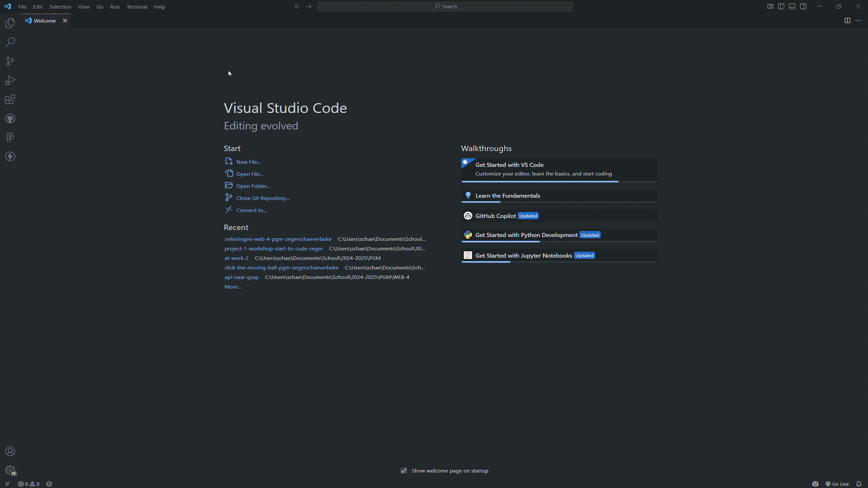The image size is (868, 488).
Task: Open the Thunder Client lightning icon
Action: coord(10,156)
